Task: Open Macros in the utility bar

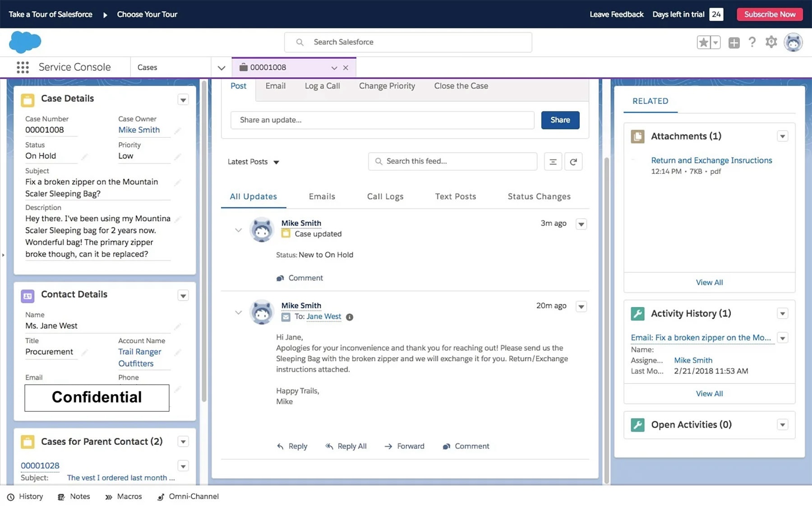Action: 124,497
